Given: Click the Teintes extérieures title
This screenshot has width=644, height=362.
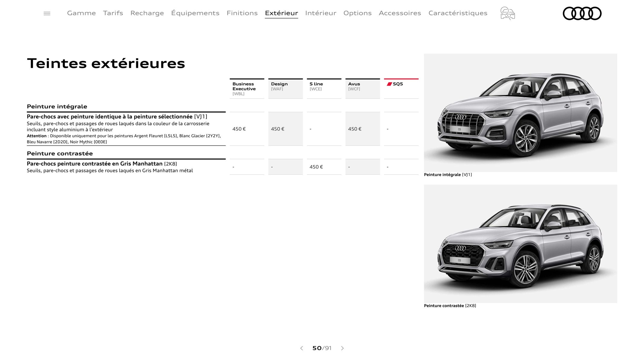Looking at the screenshot, I should coord(106,64).
